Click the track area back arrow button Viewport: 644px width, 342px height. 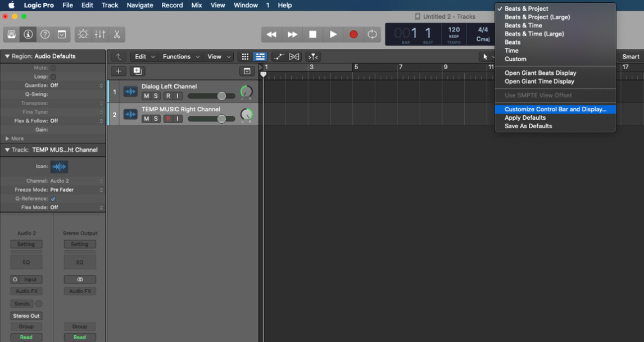pos(118,57)
